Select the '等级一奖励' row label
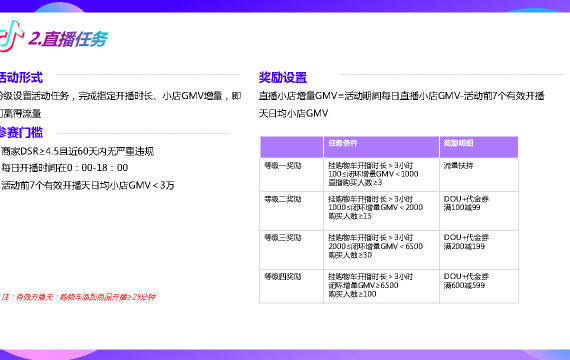 click(x=283, y=165)
